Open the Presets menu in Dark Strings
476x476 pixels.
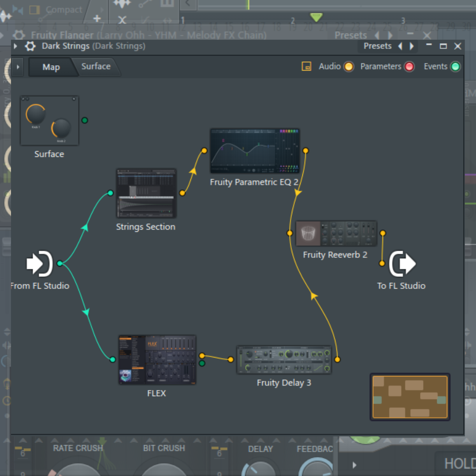click(377, 46)
